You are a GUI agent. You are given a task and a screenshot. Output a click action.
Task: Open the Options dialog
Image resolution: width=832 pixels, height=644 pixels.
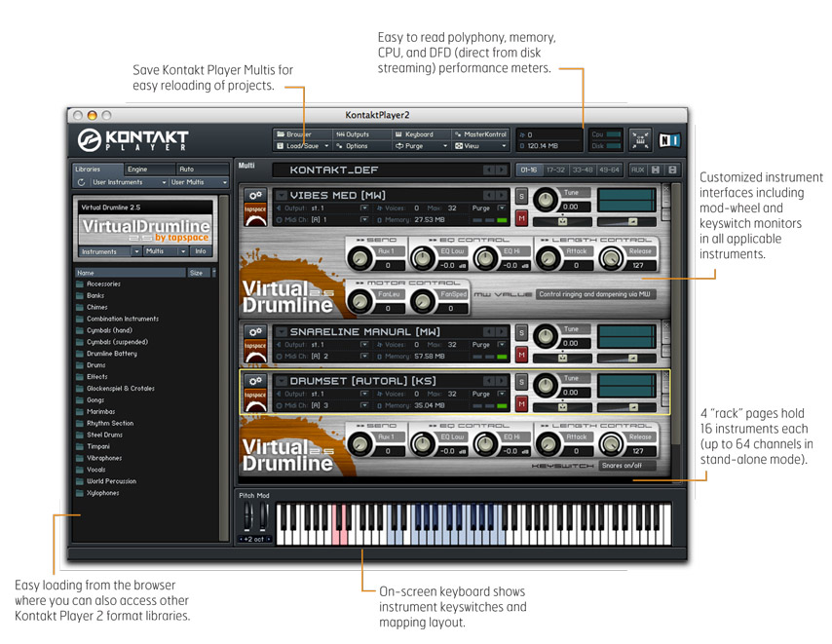pos(361,146)
